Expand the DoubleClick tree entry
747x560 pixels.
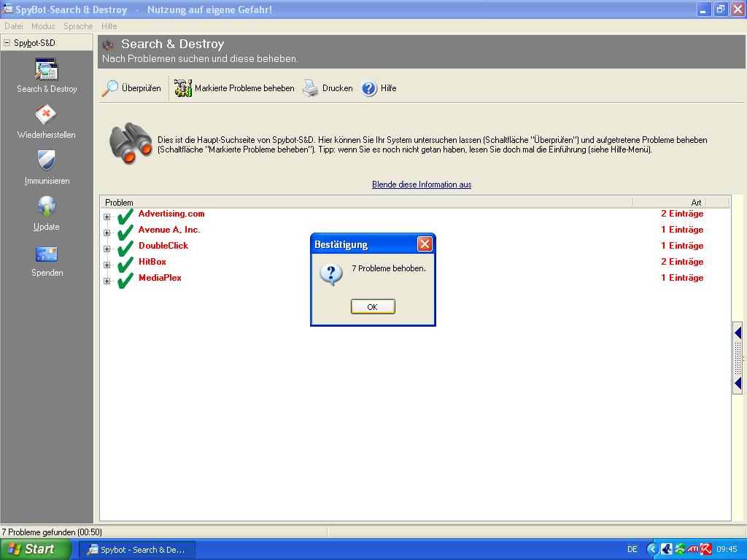coord(107,249)
